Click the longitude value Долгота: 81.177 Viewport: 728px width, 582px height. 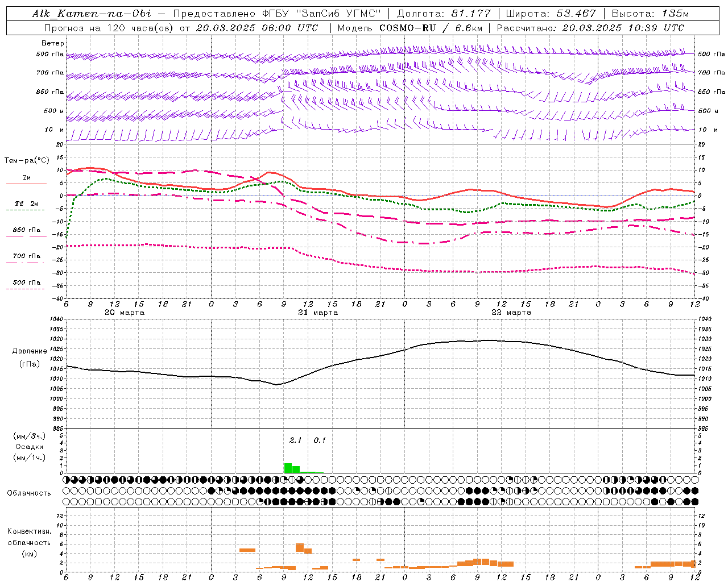click(444, 14)
